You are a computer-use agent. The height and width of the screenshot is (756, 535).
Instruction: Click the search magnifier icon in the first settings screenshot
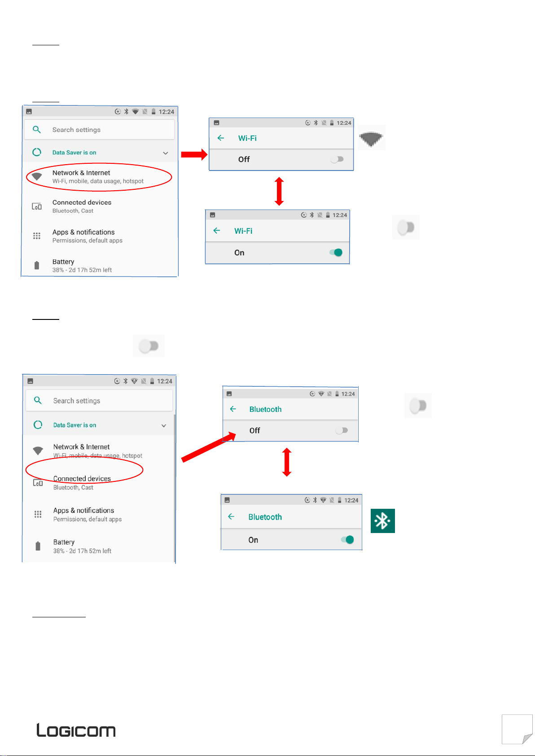37,130
